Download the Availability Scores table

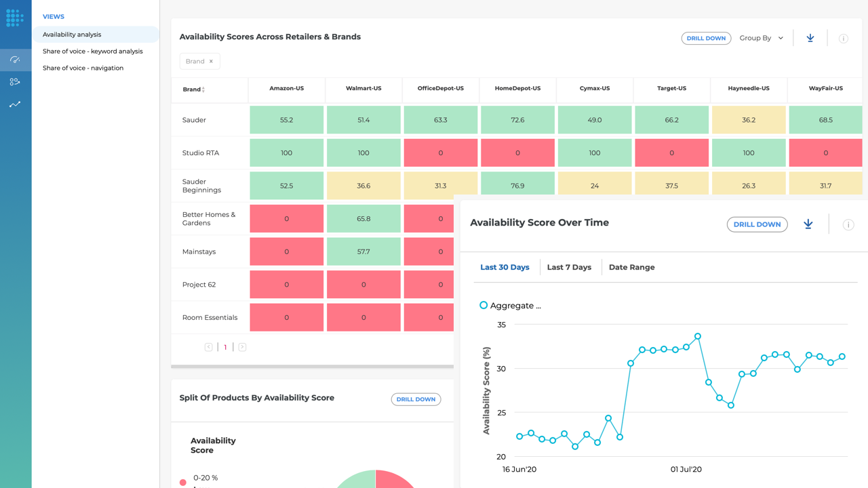click(x=810, y=39)
